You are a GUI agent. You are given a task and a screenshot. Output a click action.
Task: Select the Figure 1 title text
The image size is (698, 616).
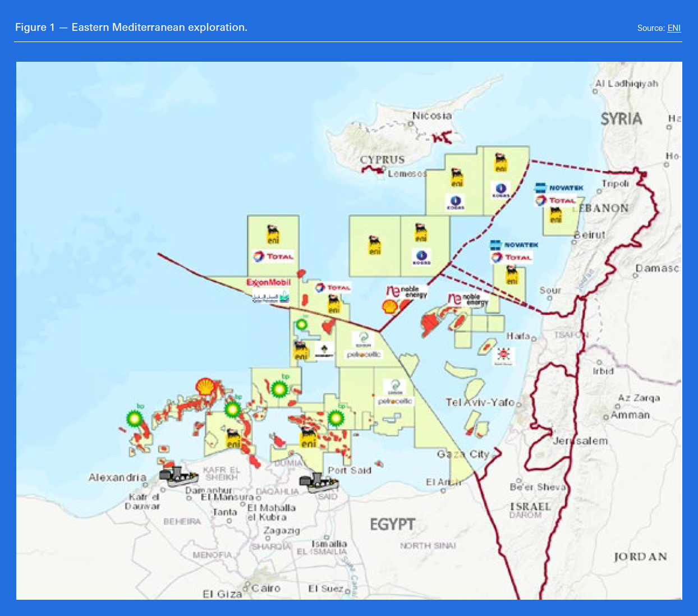(x=131, y=27)
